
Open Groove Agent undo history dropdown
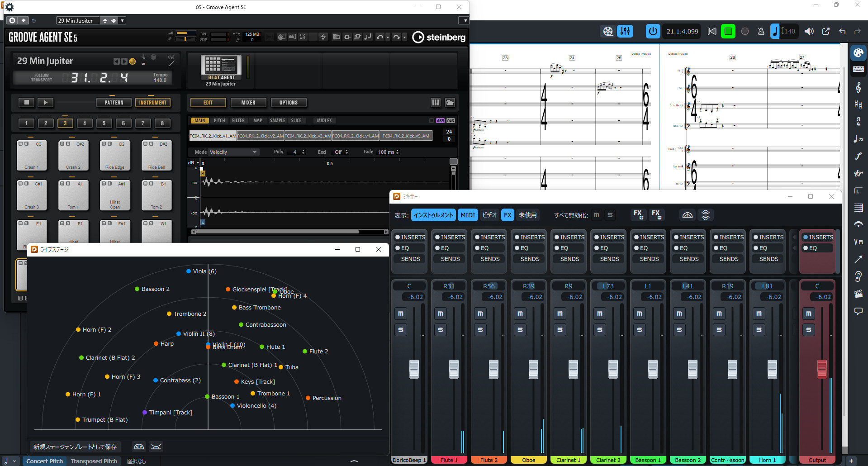point(388,37)
